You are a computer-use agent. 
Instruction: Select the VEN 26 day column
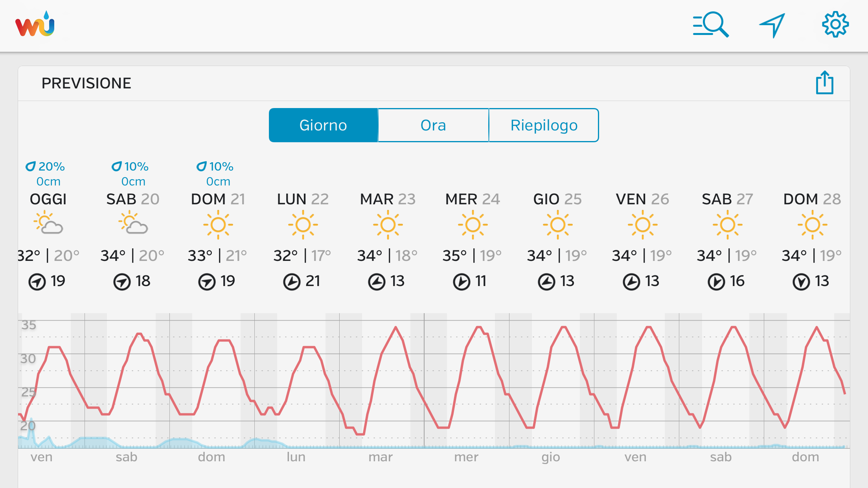tap(642, 199)
